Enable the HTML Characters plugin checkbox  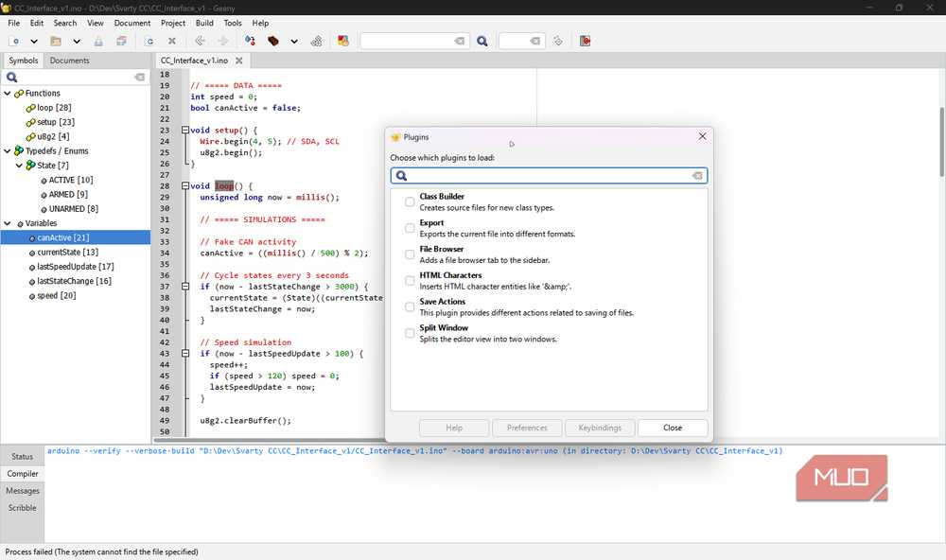[x=410, y=281]
